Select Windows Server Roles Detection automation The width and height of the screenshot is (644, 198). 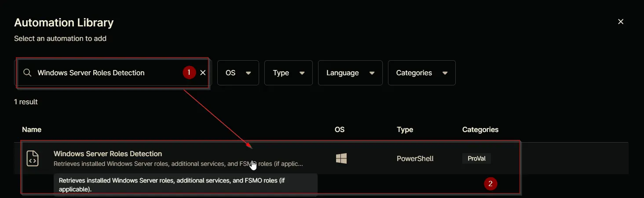coord(108,154)
